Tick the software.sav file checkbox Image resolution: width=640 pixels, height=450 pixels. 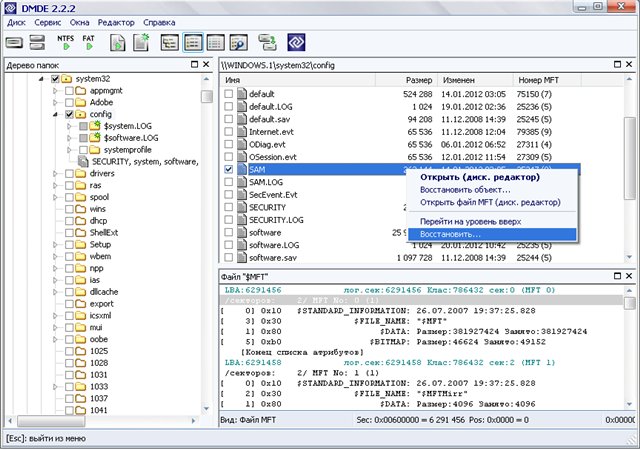tap(229, 258)
